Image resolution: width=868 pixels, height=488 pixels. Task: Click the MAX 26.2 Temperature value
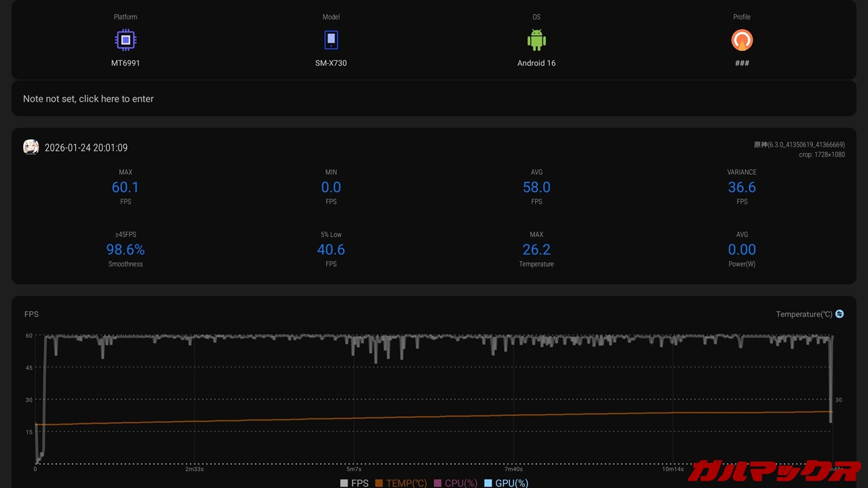pos(536,250)
